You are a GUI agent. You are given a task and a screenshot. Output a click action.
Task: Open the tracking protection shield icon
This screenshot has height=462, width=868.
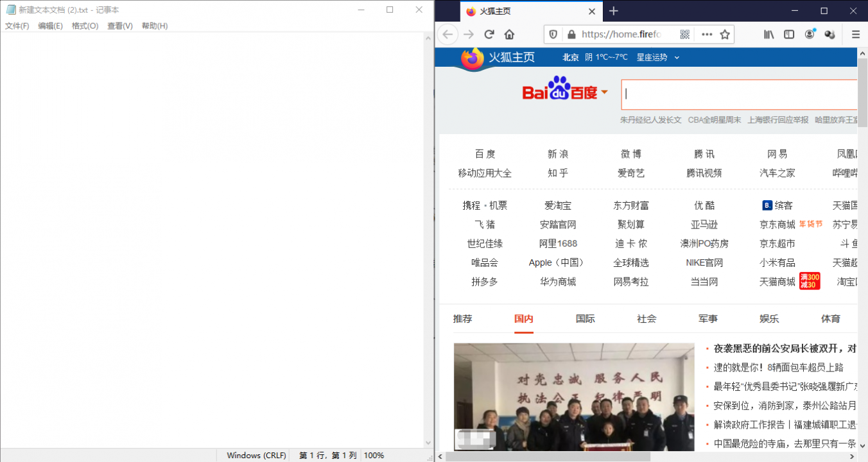(x=553, y=35)
